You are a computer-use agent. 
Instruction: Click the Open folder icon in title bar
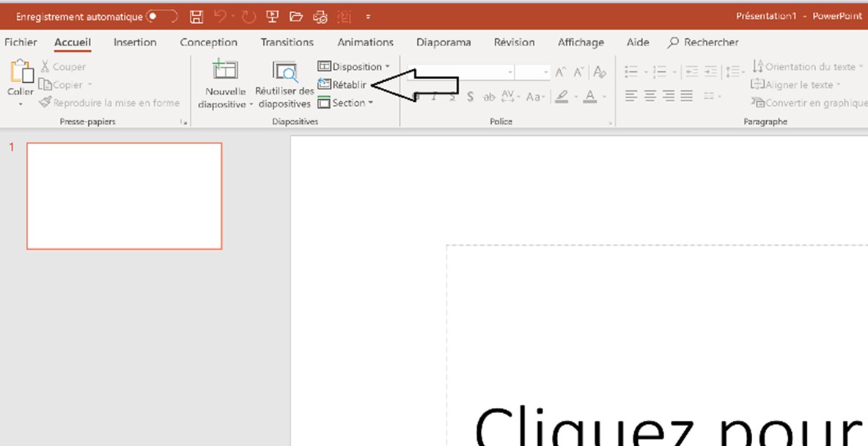(296, 15)
